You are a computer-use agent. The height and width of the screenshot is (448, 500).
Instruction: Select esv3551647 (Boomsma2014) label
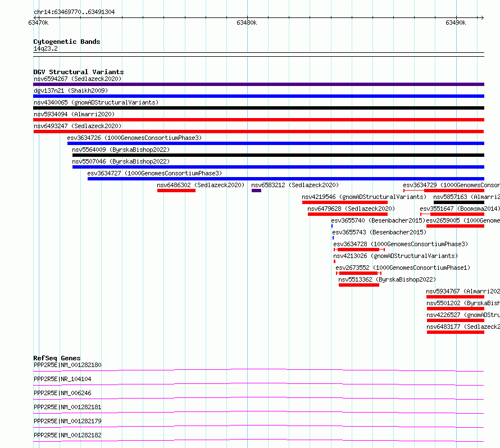tap(460, 209)
